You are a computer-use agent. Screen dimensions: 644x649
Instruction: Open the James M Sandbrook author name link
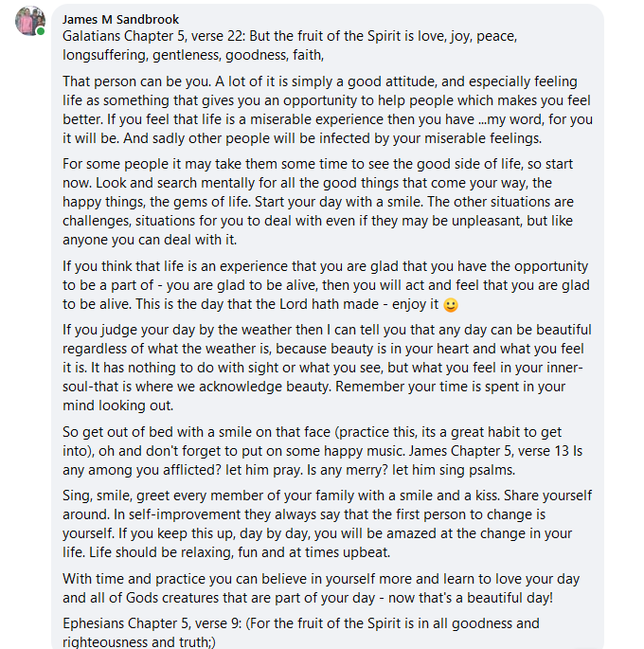120,19
